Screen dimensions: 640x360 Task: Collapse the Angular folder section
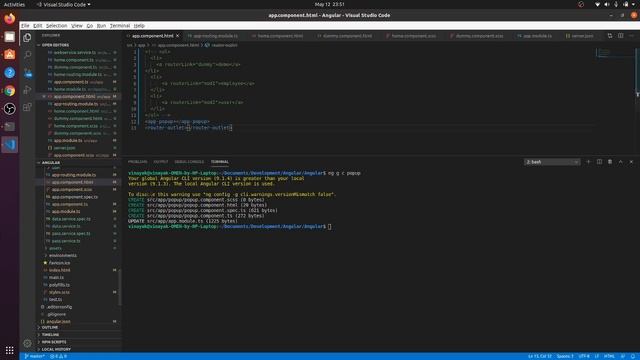pyautogui.click(x=51, y=162)
